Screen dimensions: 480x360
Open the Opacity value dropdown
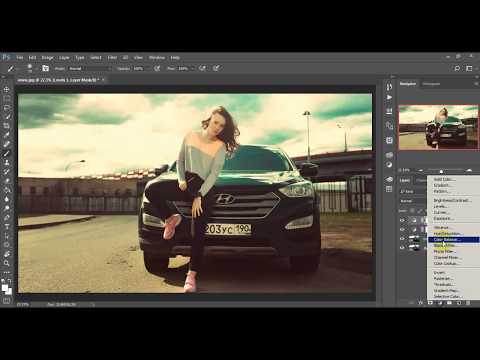click(140, 68)
